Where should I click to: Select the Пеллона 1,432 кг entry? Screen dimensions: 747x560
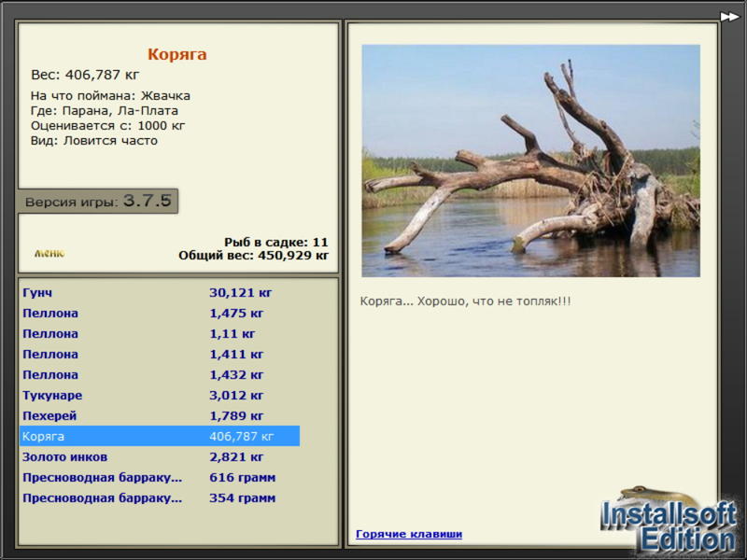[x=160, y=374]
